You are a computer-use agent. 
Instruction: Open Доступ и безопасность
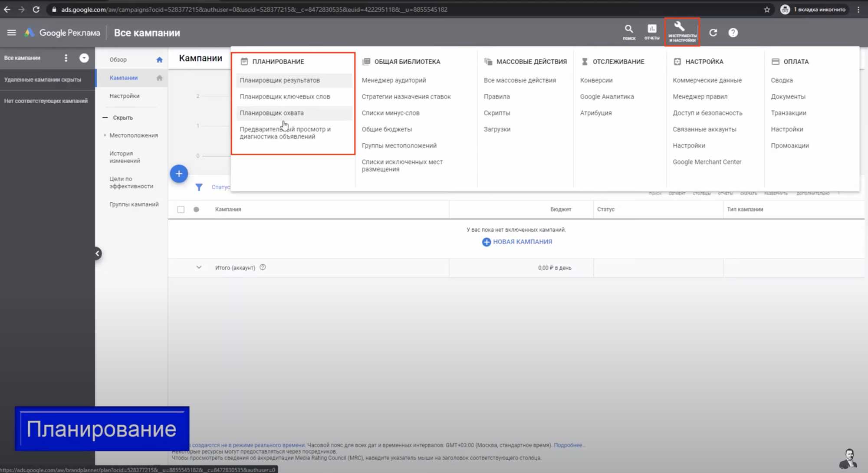pyautogui.click(x=707, y=113)
